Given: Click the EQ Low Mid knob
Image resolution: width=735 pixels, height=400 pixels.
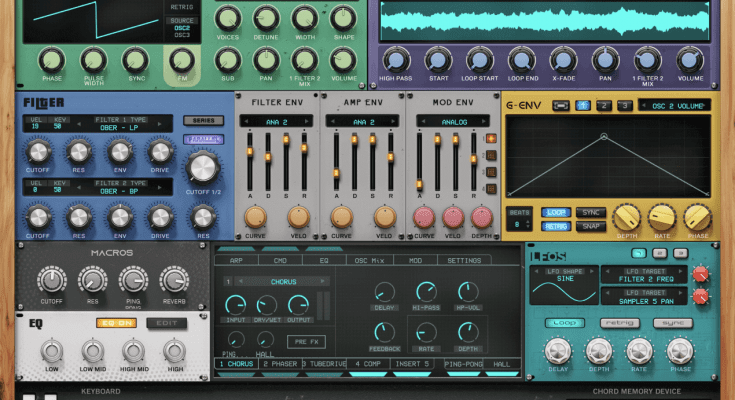Looking at the screenshot, I should coord(93,351).
